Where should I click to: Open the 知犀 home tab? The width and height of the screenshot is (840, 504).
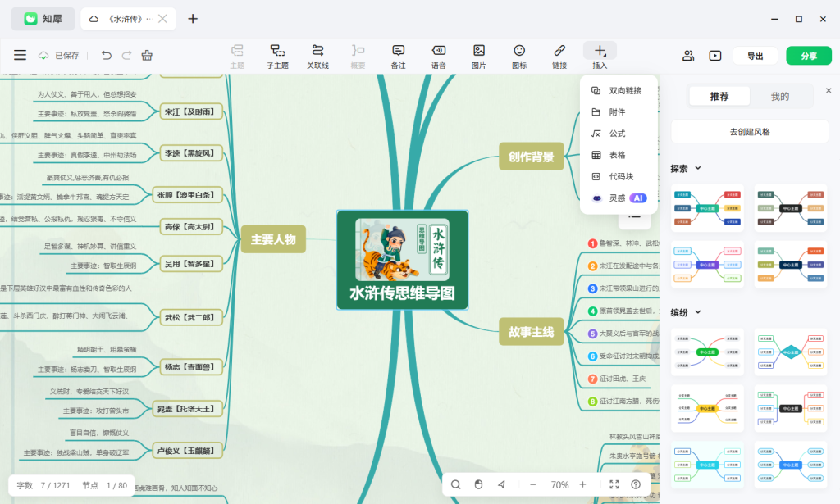[x=43, y=19]
